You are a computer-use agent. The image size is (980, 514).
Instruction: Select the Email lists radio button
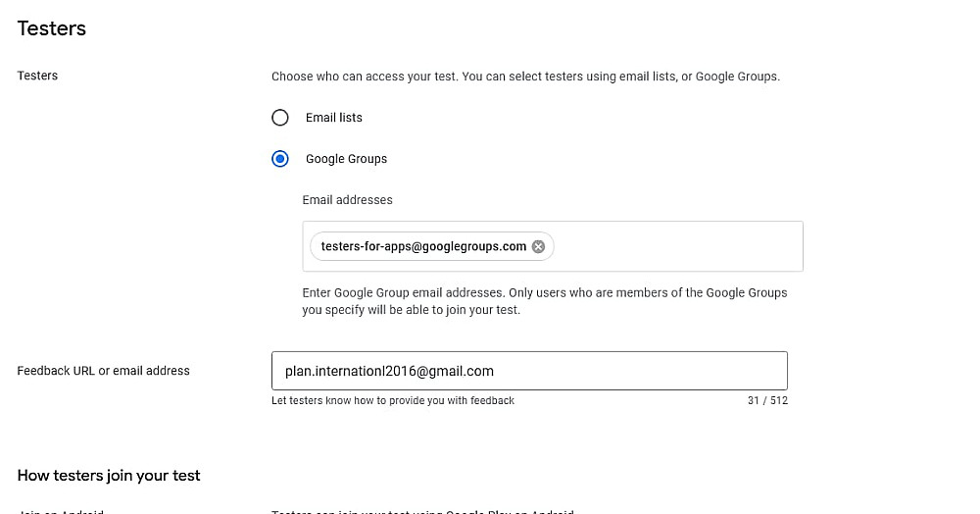click(280, 118)
